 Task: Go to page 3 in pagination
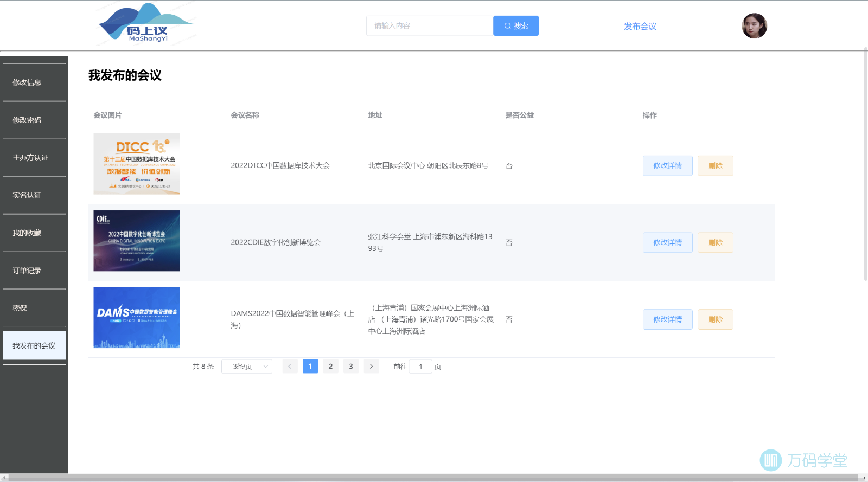click(x=351, y=367)
